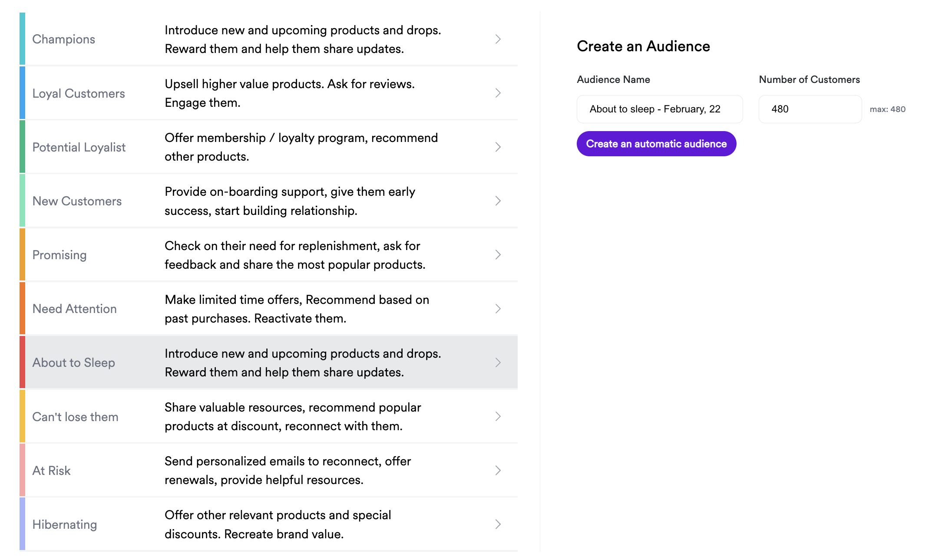
Task: Open the Promising segment arrow
Action: [498, 255]
